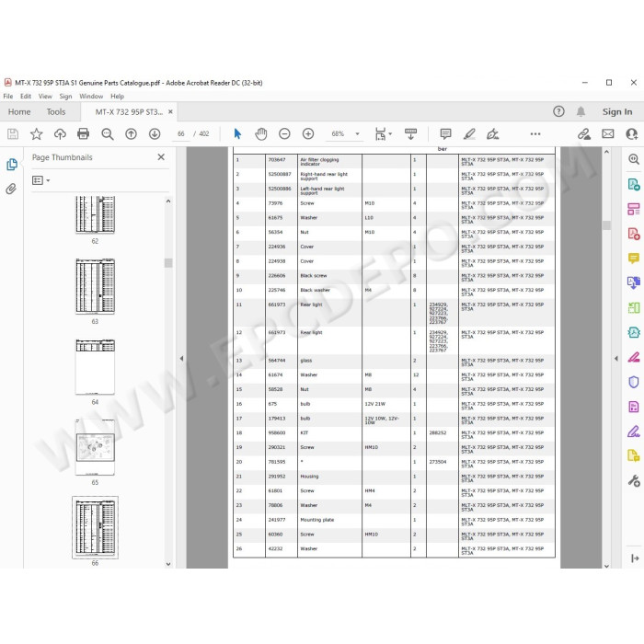Viewport: 644px width, 644px height.
Task: Show more tools ellipsis menu
Action: (535, 134)
